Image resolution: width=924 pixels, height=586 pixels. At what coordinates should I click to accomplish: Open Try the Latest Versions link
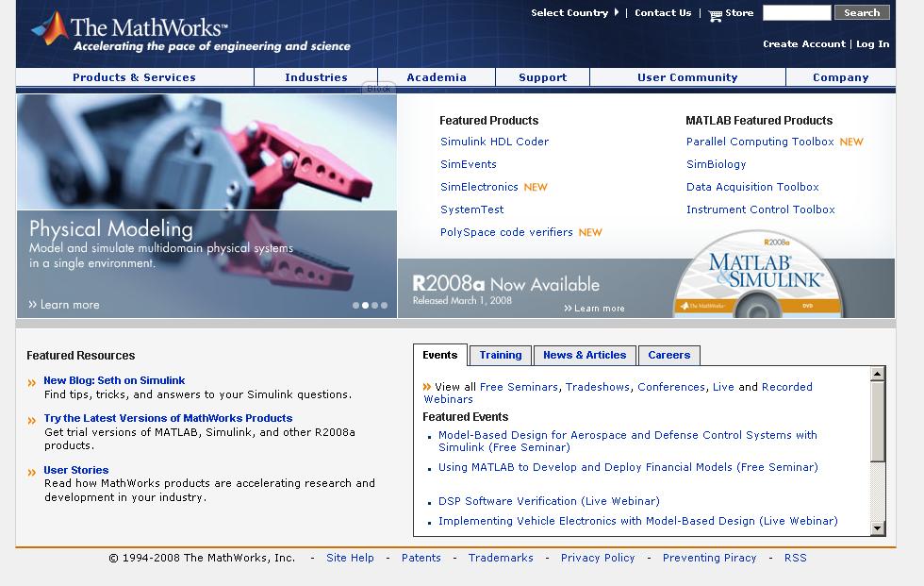[168, 418]
